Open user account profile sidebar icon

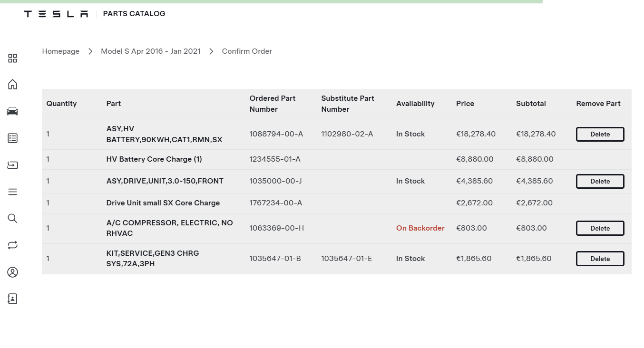(x=13, y=272)
